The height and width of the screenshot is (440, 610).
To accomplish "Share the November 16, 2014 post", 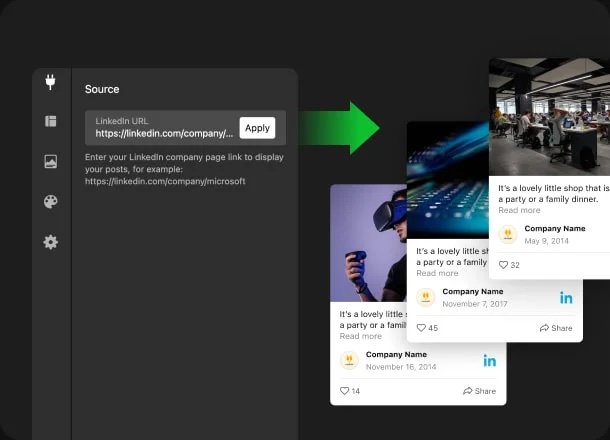I will (x=479, y=391).
